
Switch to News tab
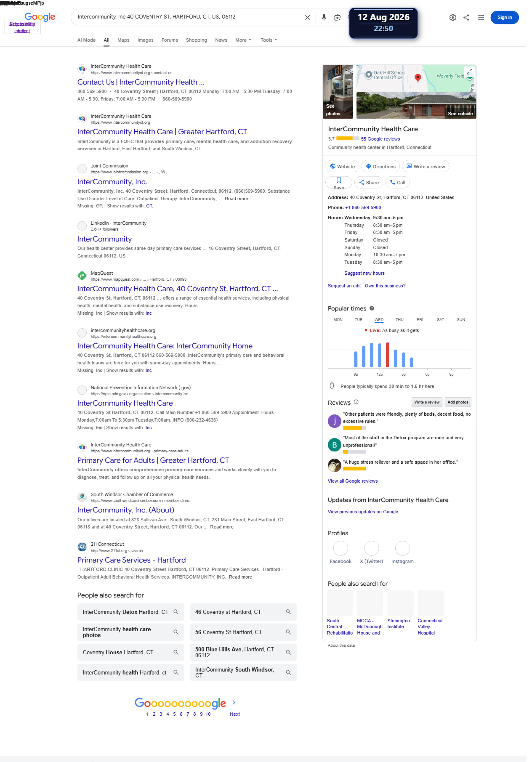coord(221,40)
